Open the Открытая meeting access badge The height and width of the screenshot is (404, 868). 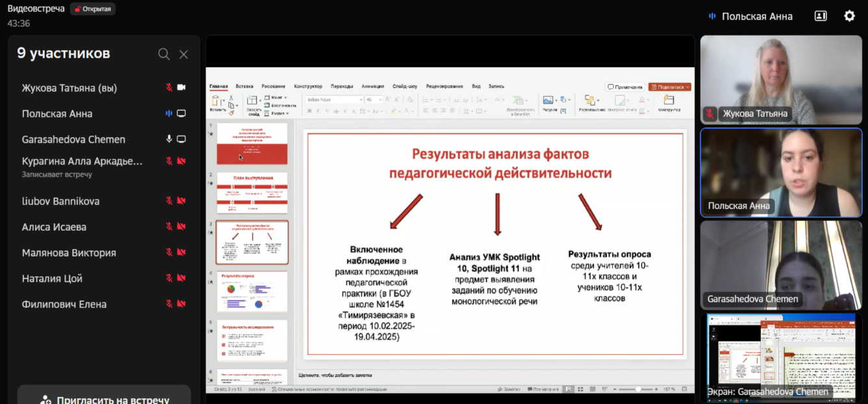[92, 9]
